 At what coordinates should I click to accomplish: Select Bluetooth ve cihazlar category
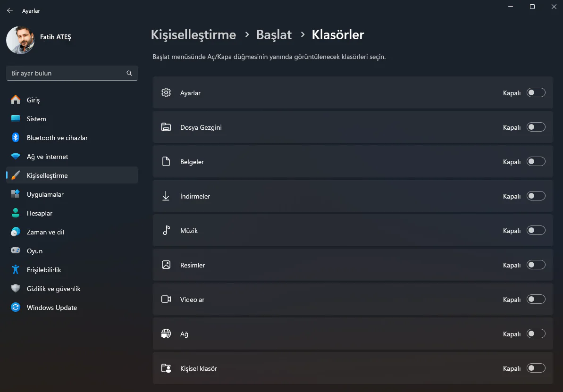[57, 138]
